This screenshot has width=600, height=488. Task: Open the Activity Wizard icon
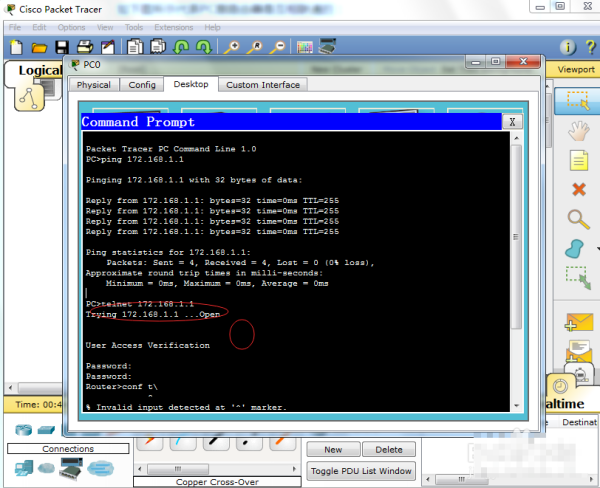108,47
